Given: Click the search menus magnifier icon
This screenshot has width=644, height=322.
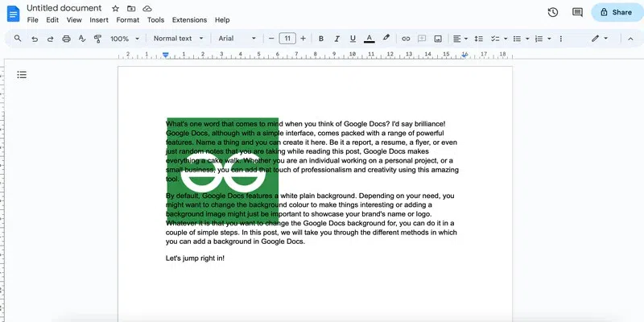Looking at the screenshot, I should tap(18, 38).
